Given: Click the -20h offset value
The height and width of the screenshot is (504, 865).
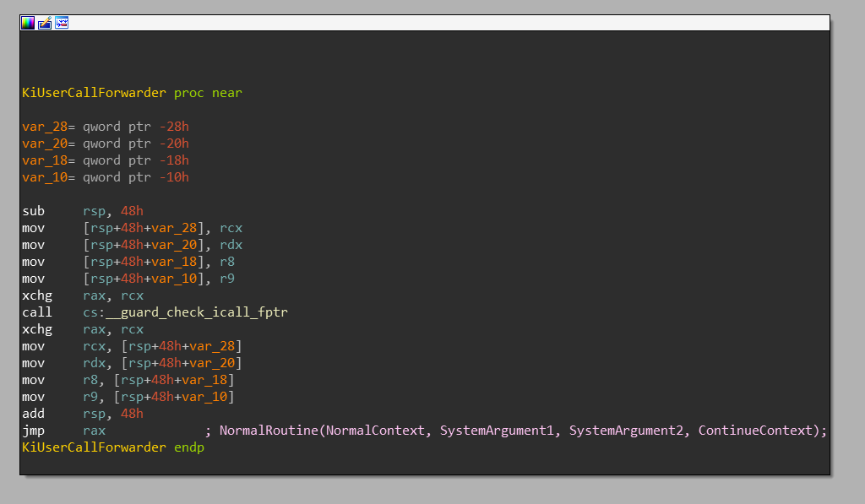Looking at the screenshot, I should (x=174, y=144).
